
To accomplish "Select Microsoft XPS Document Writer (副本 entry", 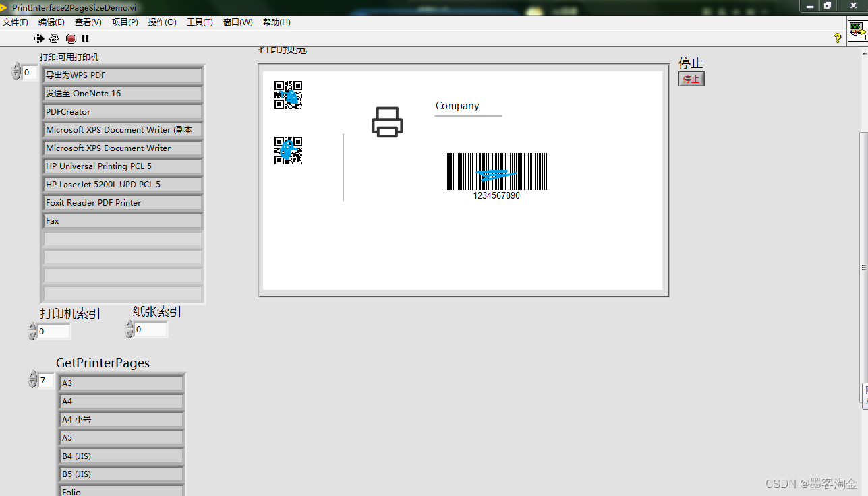I will coord(123,130).
